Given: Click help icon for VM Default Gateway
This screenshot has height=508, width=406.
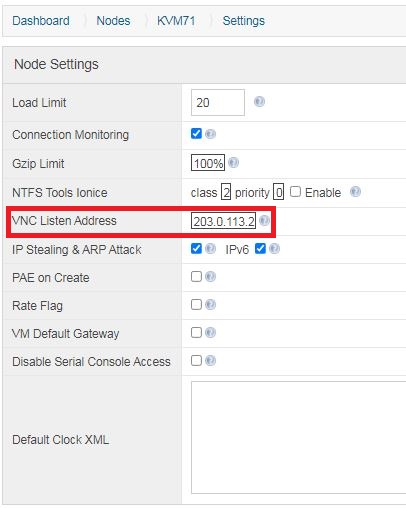Looking at the screenshot, I should coord(210,333).
